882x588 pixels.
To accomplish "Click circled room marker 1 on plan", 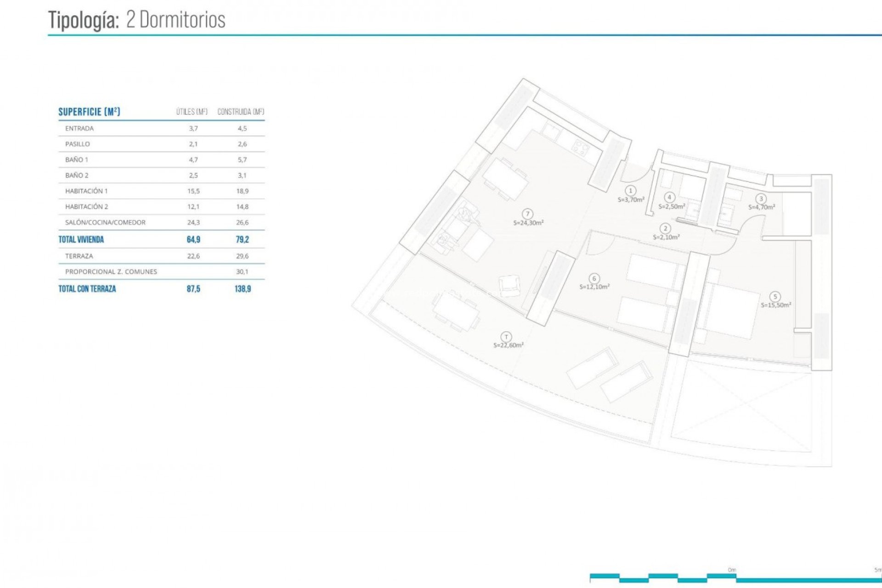I will point(631,191).
